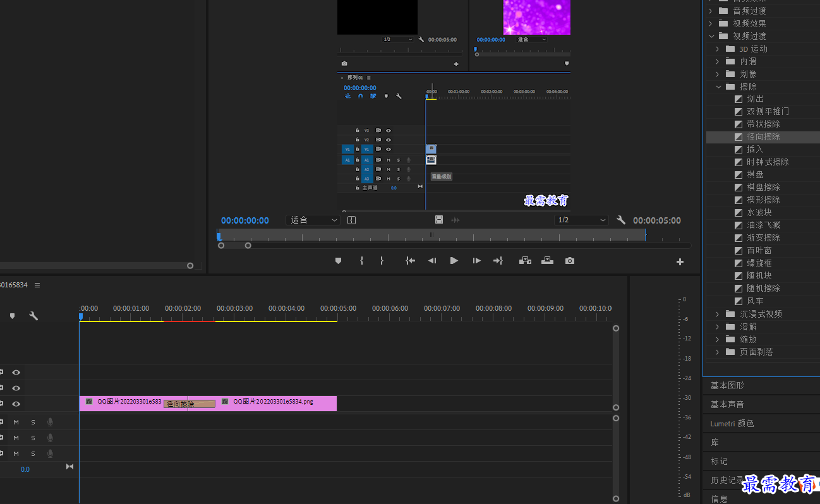Viewport: 820px width, 504px height.
Task: Solo the third audio track
Action: (33, 453)
